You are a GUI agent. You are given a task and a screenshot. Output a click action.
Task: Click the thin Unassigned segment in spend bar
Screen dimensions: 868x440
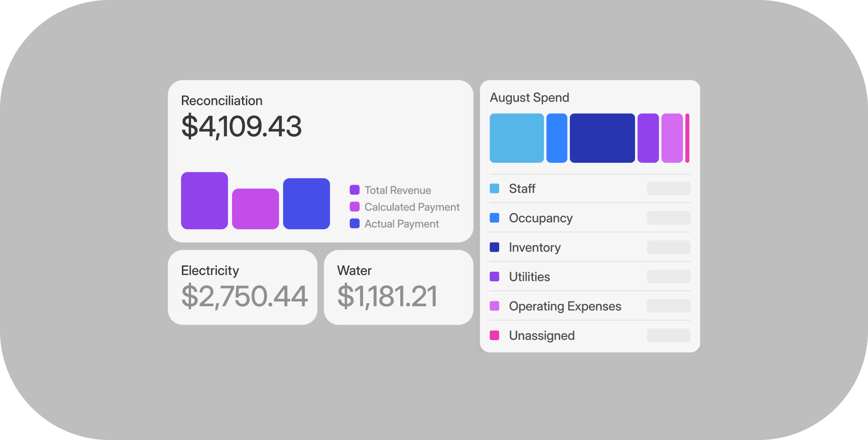[x=687, y=138]
